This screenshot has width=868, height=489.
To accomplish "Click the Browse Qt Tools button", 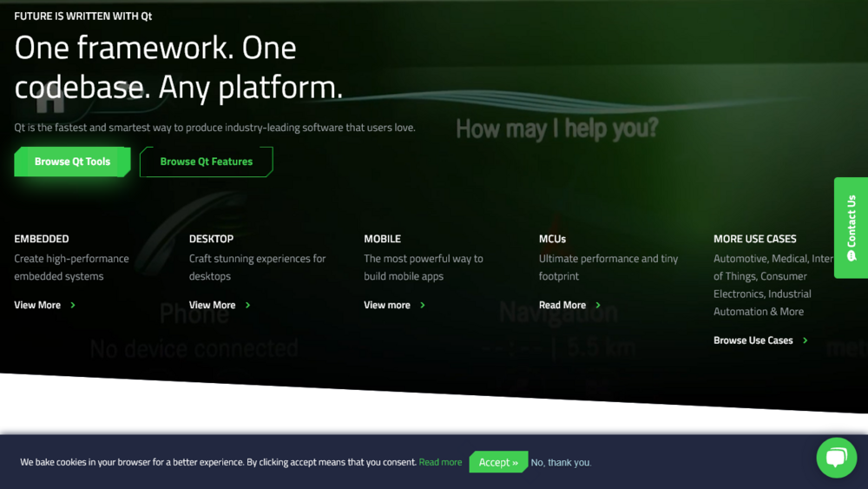I will (x=73, y=162).
